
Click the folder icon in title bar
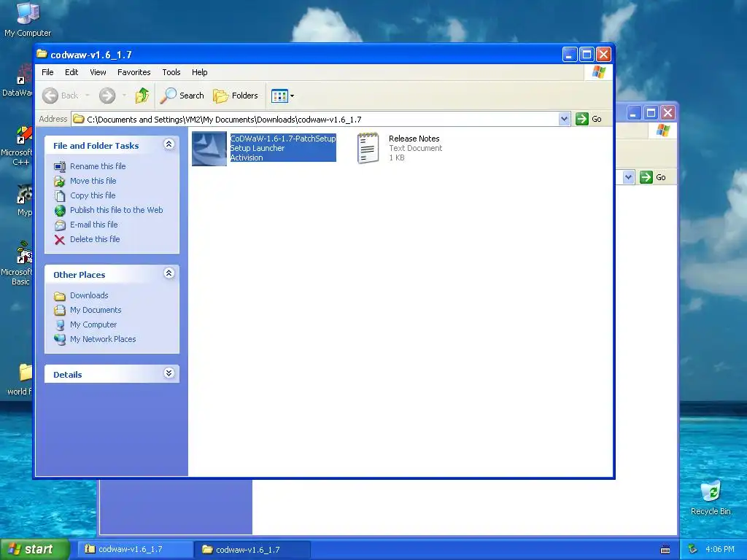(x=42, y=54)
